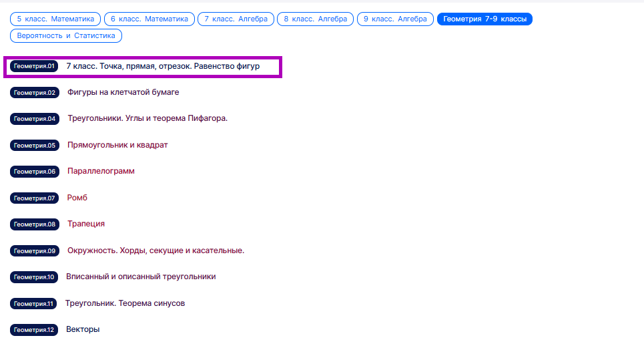The height and width of the screenshot is (358, 644).
Task: Click the Геометрия.08 badge
Action: (x=35, y=224)
